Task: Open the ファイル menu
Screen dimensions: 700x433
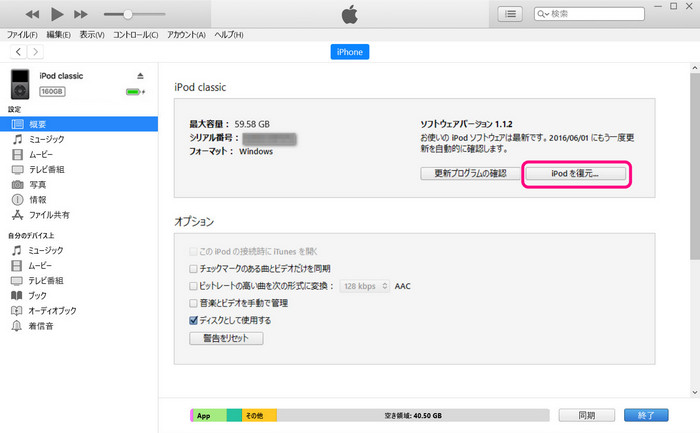Action: tap(22, 35)
